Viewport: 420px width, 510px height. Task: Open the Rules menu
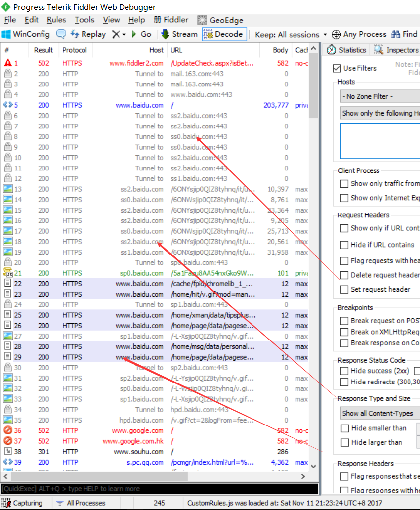pos(56,20)
